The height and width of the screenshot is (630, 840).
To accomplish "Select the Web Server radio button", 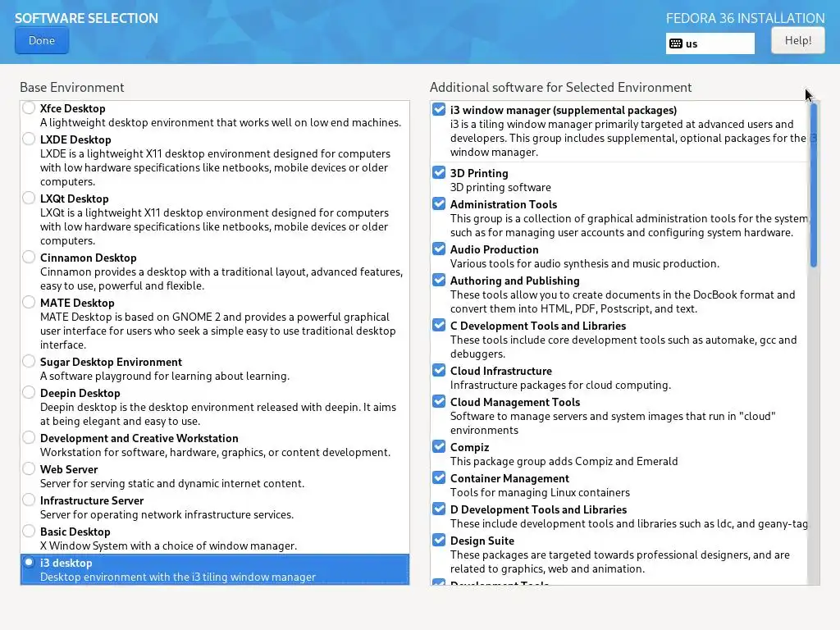I will point(29,468).
